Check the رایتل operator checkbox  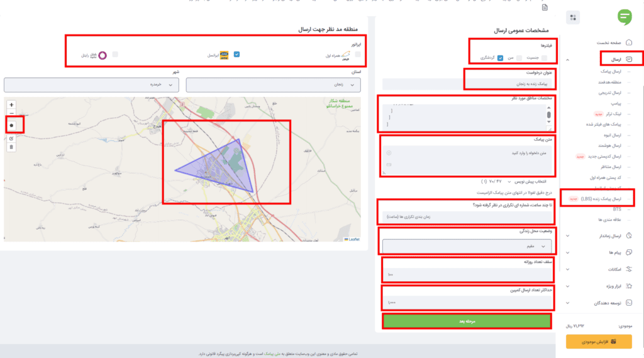[x=115, y=54]
